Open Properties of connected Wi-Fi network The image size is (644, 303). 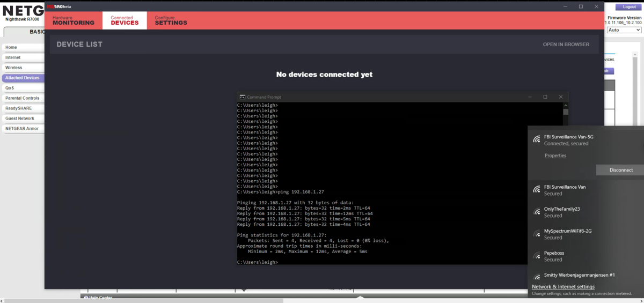pos(555,156)
